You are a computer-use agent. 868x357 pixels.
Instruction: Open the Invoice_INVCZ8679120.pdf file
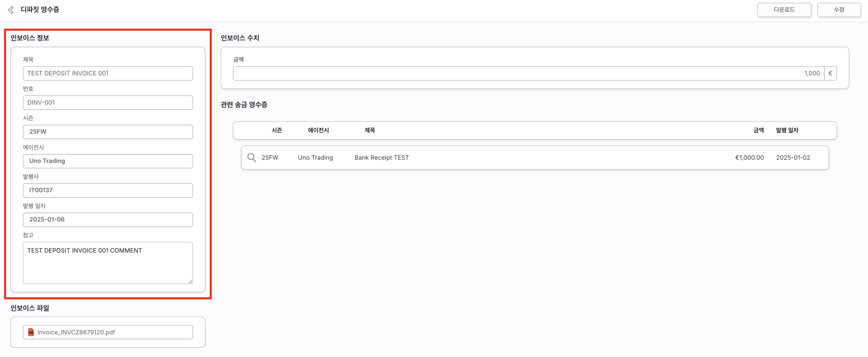[x=76, y=332]
